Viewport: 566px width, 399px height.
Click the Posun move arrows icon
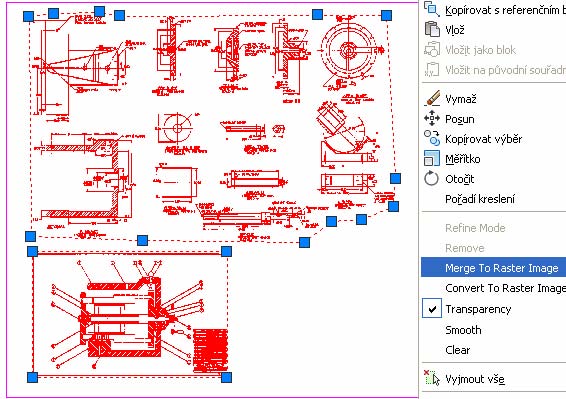432,118
